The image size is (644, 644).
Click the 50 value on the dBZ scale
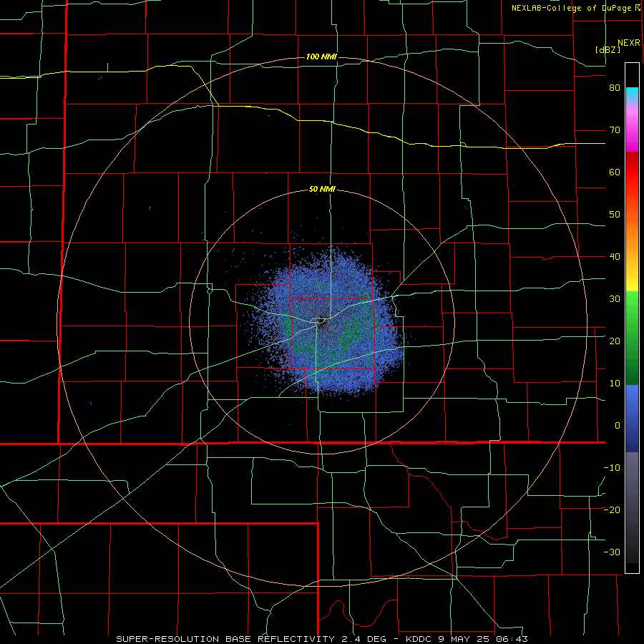[x=615, y=215]
